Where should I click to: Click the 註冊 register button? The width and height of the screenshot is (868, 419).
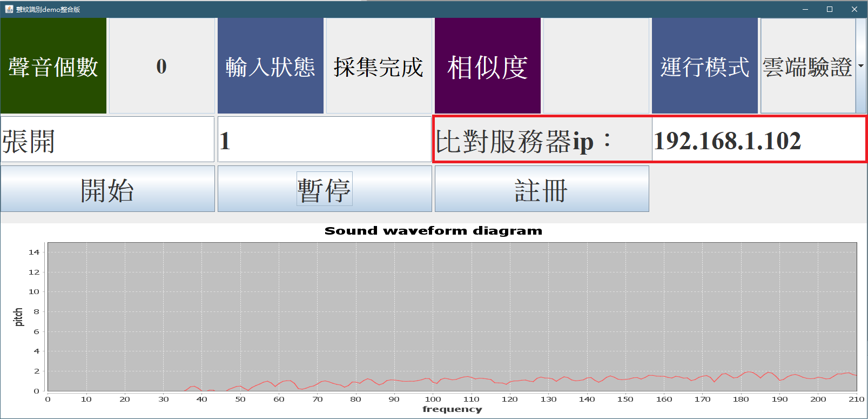(541, 189)
